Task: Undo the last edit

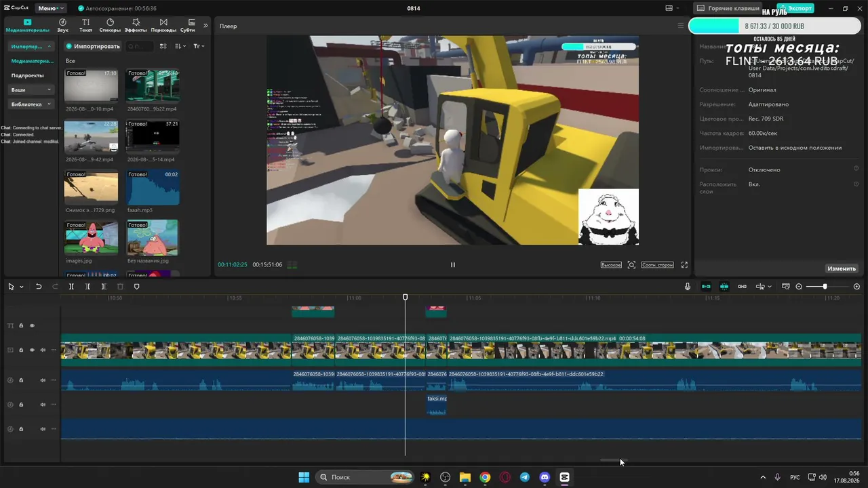Action: point(39,287)
